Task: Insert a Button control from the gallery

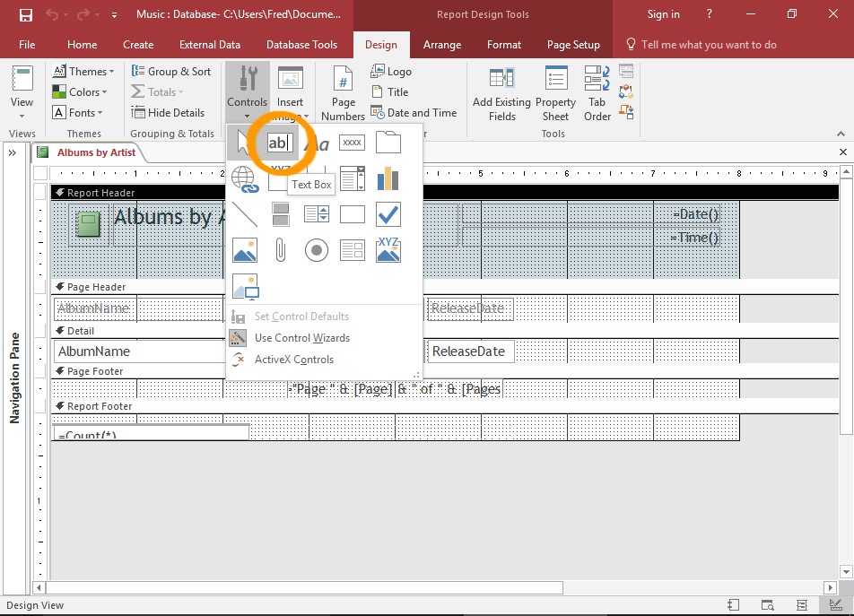Action: 353,143
